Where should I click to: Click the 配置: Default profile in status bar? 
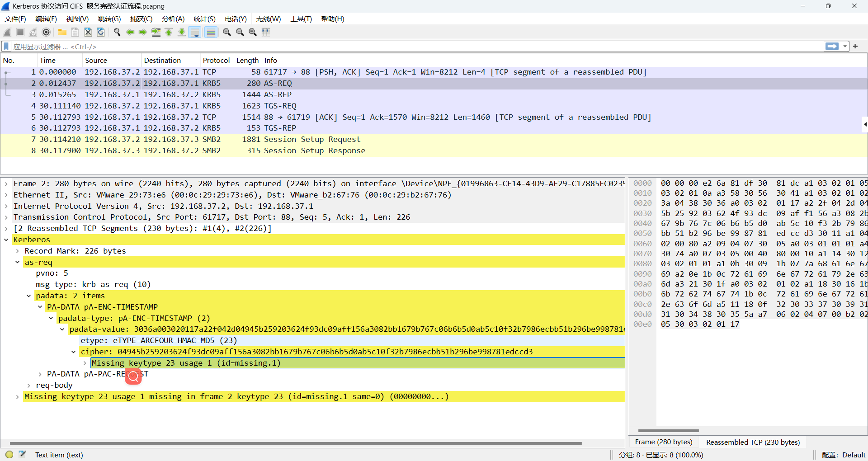click(843, 455)
